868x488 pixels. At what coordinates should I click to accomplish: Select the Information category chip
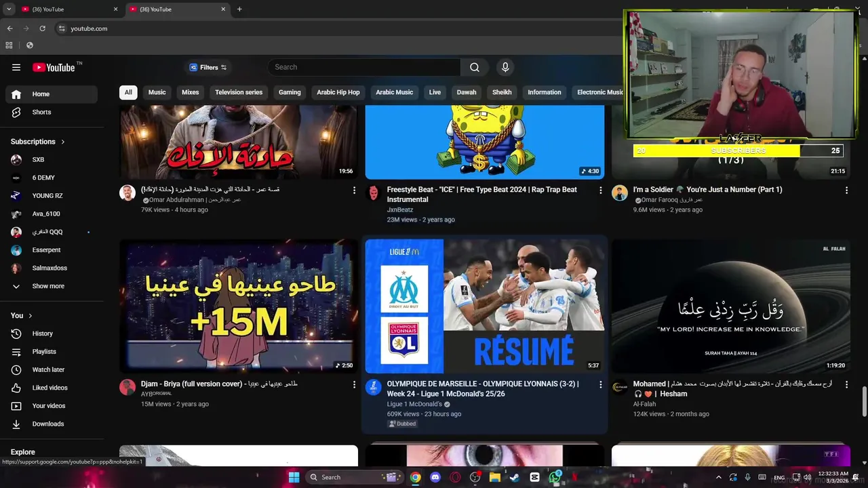coord(545,92)
